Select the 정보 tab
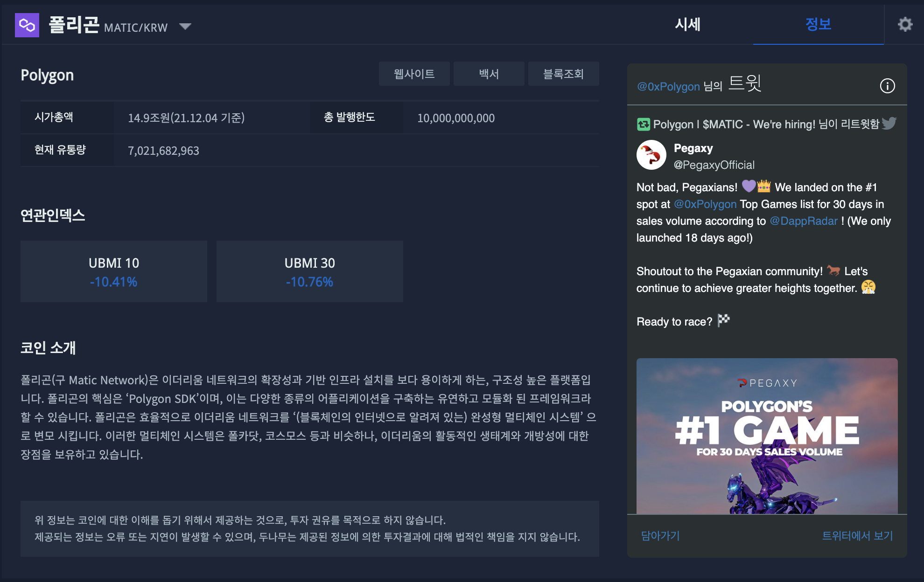Viewport: 924px width, 582px height. [818, 24]
